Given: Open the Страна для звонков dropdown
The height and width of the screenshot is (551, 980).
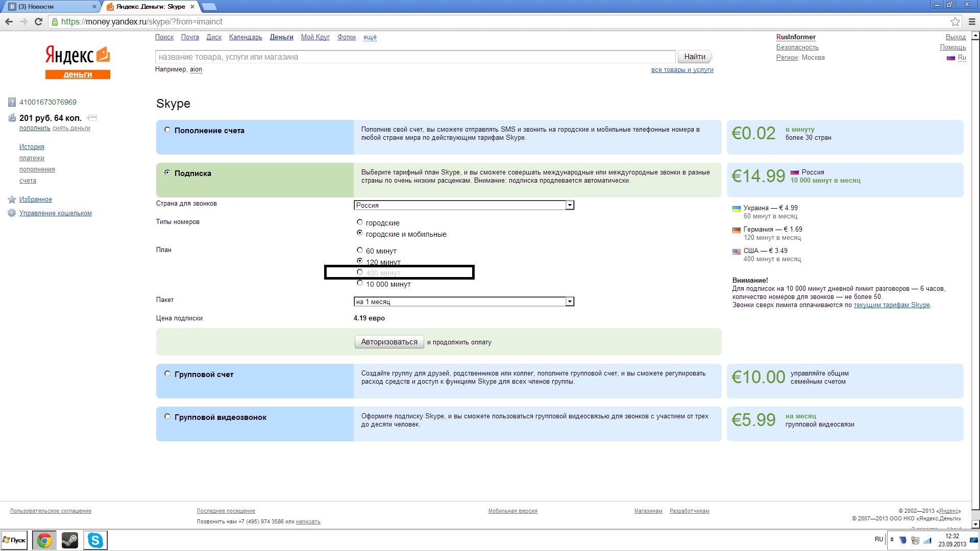Looking at the screenshot, I should [464, 205].
